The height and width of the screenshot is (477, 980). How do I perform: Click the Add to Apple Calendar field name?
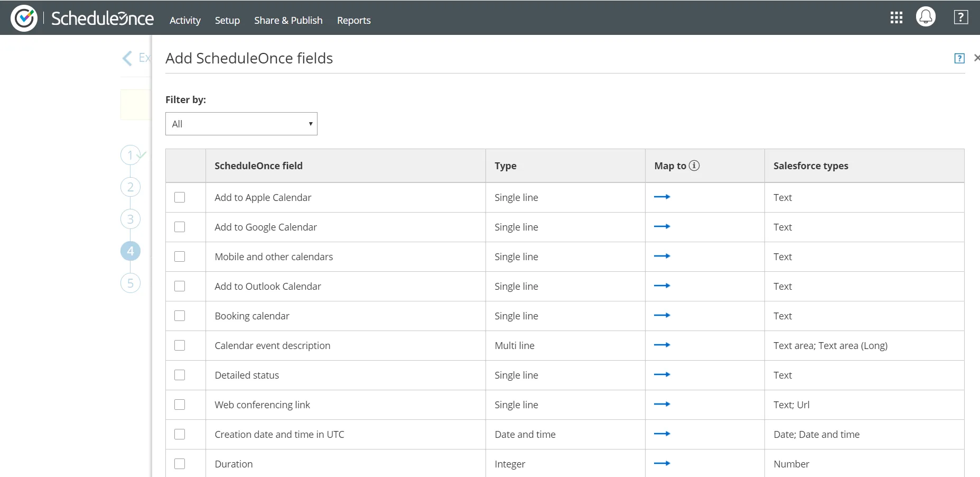coord(263,197)
